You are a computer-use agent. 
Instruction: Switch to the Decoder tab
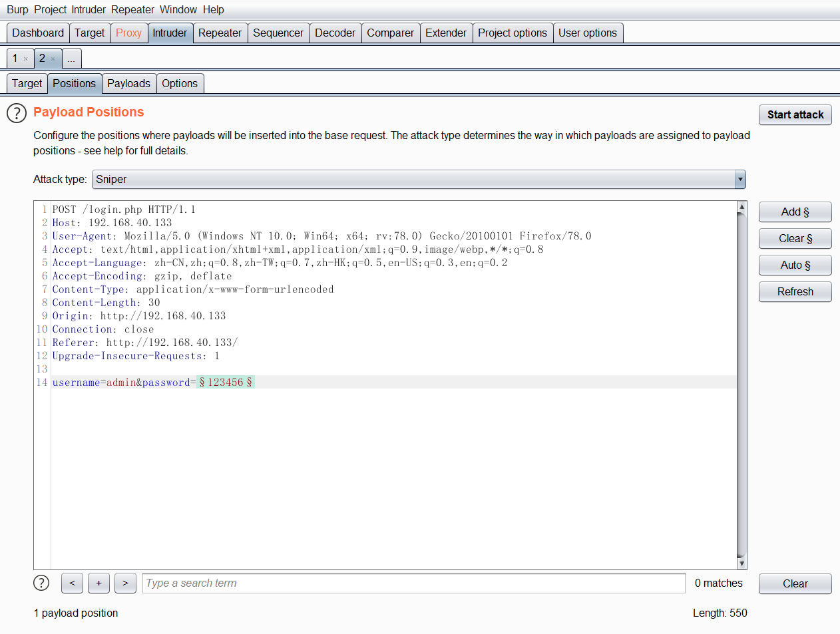point(335,33)
